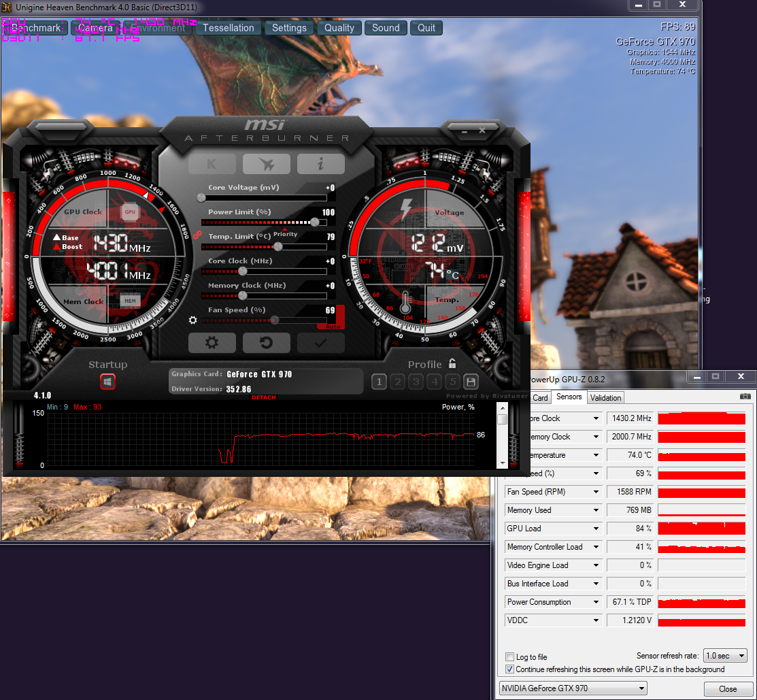Click scroll up arrow on the Afterburner graph

[x=502, y=408]
